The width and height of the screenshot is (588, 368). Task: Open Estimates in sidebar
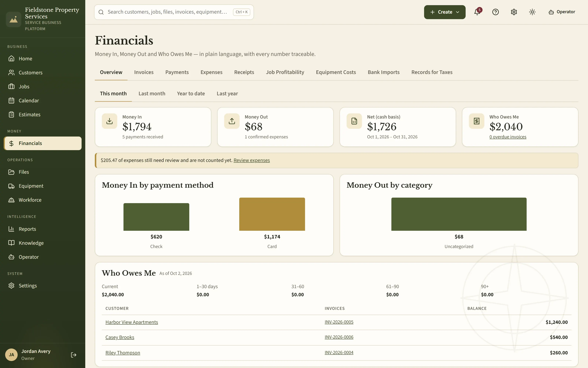(x=42, y=115)
